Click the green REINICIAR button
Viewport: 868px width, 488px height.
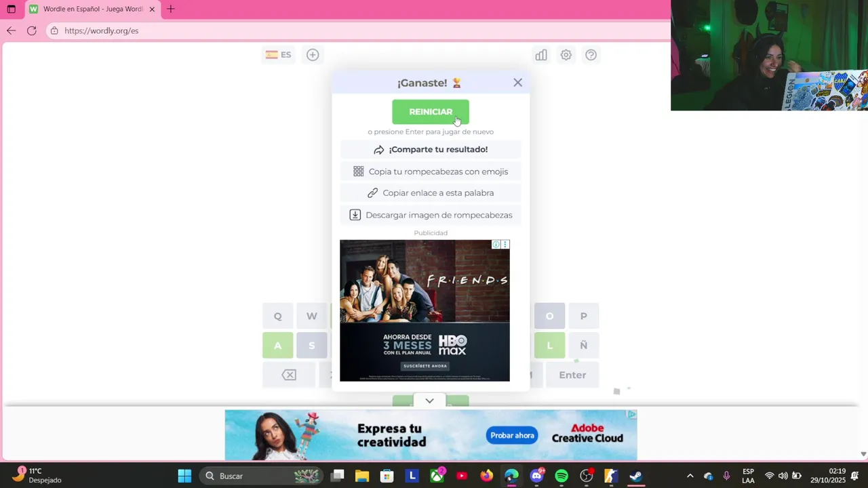(x=430, y=112)
